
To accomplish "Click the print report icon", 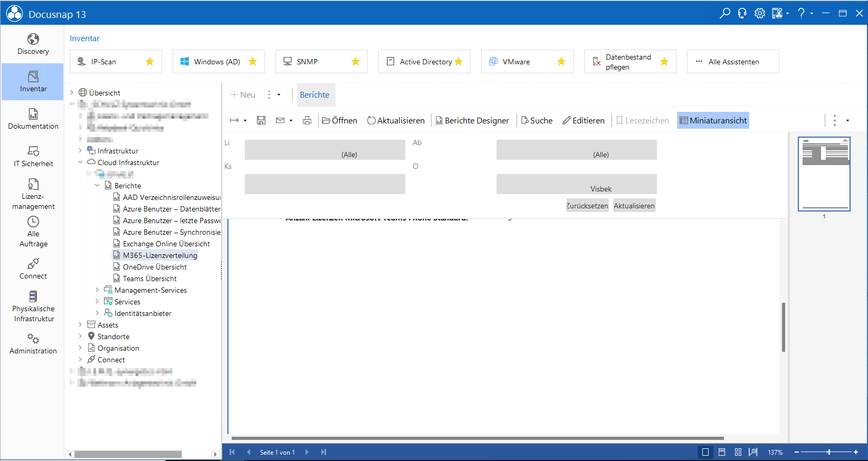I will point(307,121).
